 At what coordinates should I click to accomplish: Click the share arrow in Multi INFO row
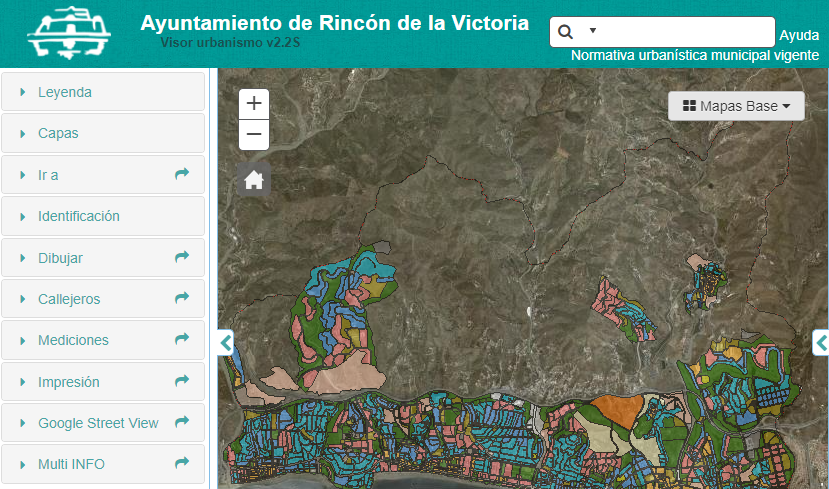pos(182,463)
